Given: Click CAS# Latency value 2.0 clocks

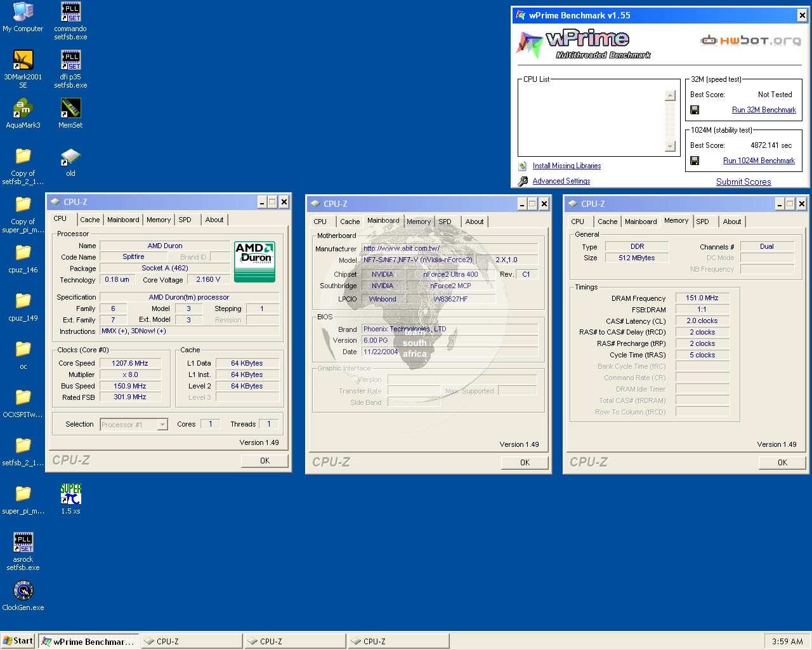Looking at the screenshot, I should pos(702,321).
